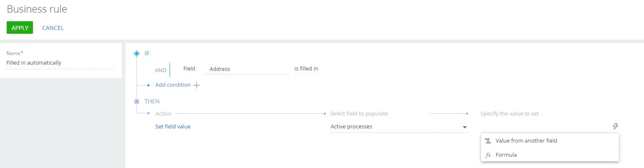Click the green APPLY button
Viewport: 644px width, 168px height.
(20, 28)
